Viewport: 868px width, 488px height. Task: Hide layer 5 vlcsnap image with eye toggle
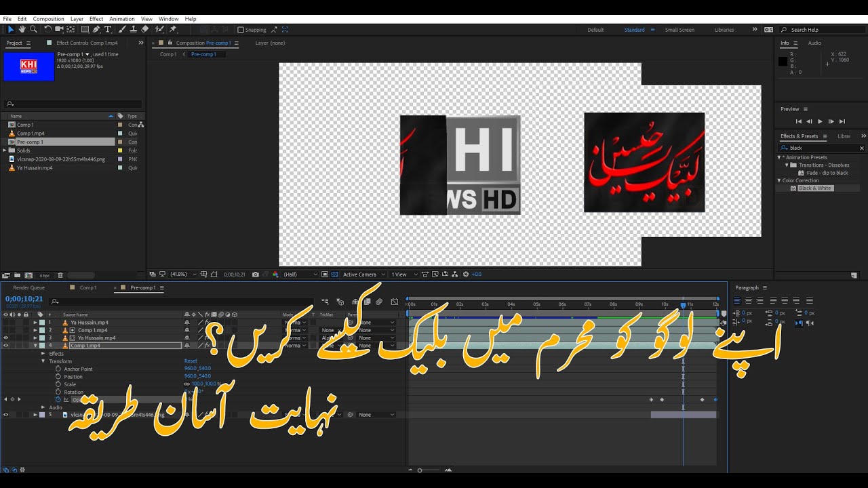point(5,415)
